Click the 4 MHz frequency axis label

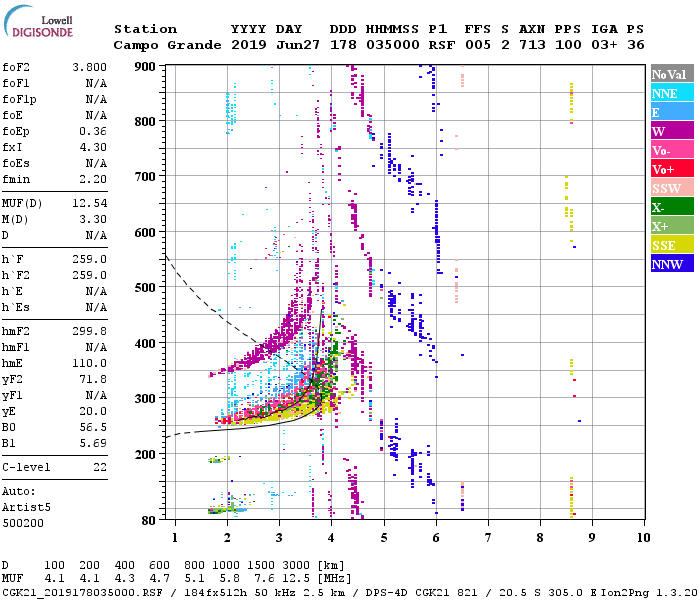click(x=331, y=538)
